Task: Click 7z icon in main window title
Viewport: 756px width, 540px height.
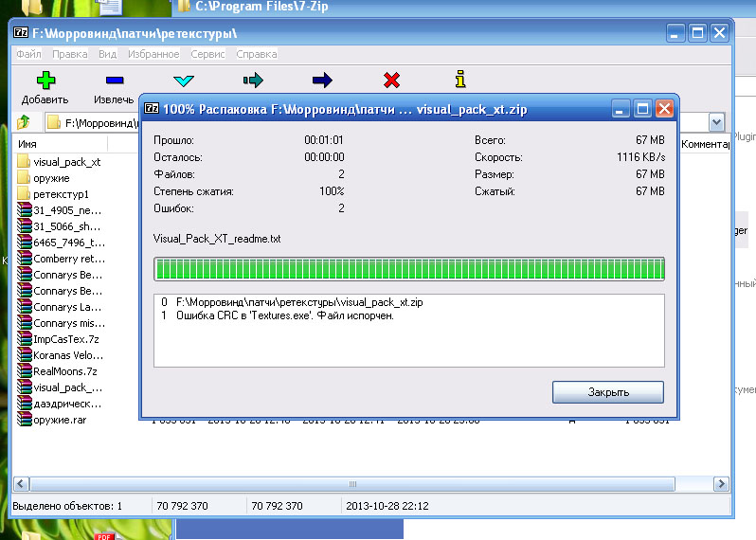Action: tap(21, 32)
